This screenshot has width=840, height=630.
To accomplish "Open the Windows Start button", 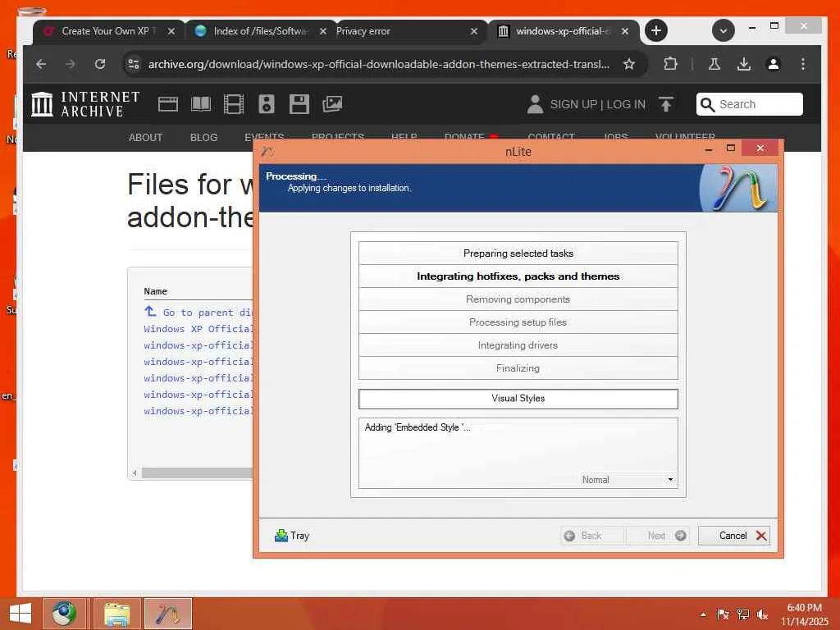I will 21,614.
